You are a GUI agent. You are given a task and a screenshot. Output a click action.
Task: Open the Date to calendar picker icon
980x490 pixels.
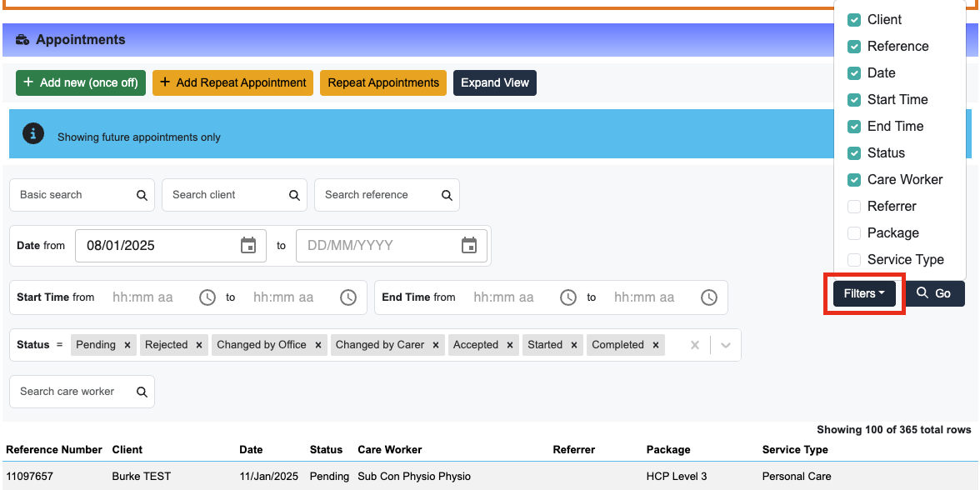pos(469,245)
